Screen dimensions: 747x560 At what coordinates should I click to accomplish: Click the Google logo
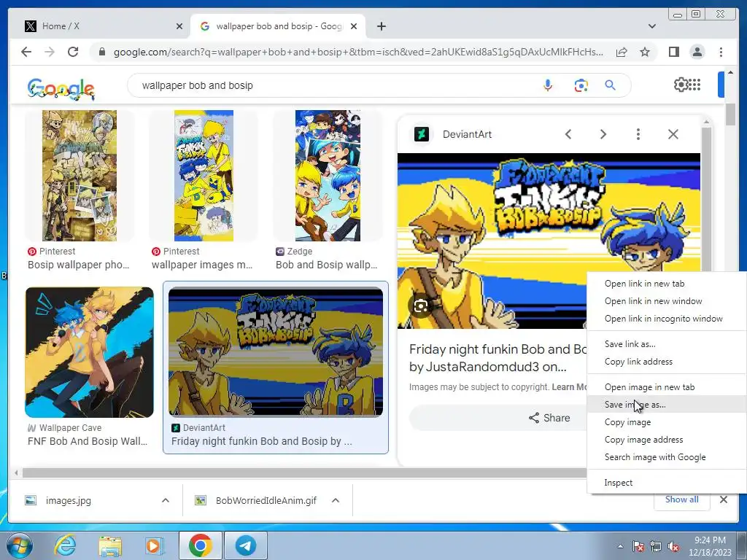[61, 88]
